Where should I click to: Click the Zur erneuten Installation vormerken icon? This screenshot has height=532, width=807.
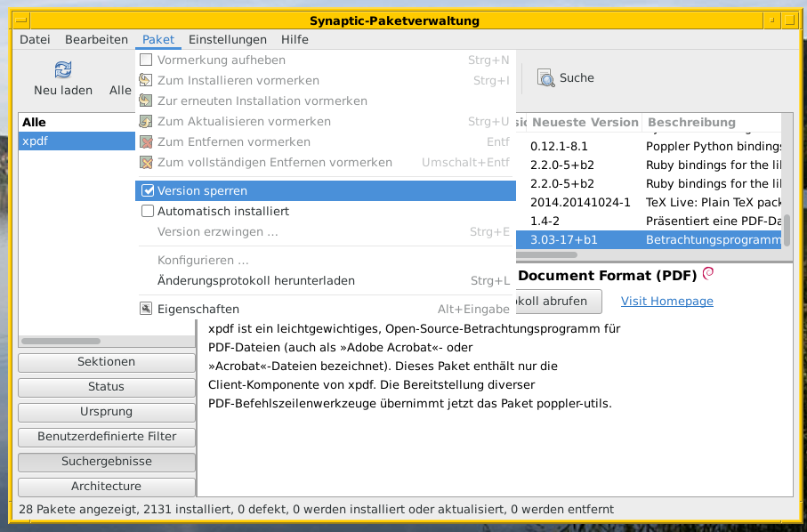click(x=146, y=101)
